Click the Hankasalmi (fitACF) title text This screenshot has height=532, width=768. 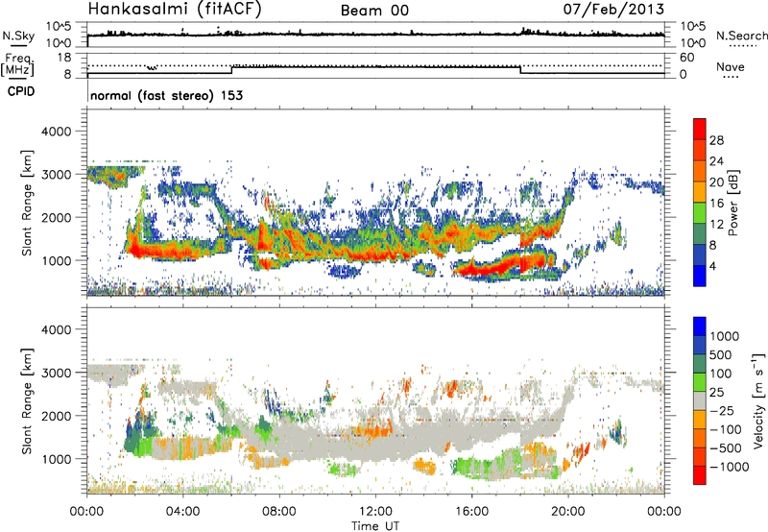(175, 9)
